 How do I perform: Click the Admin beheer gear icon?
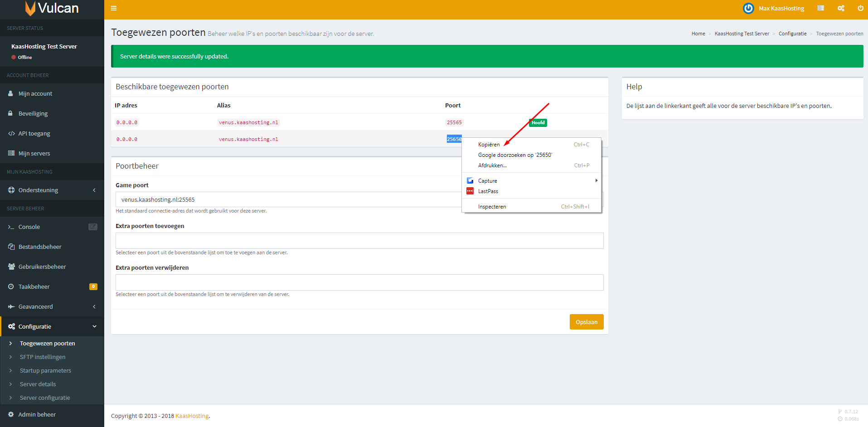[11, 414]
